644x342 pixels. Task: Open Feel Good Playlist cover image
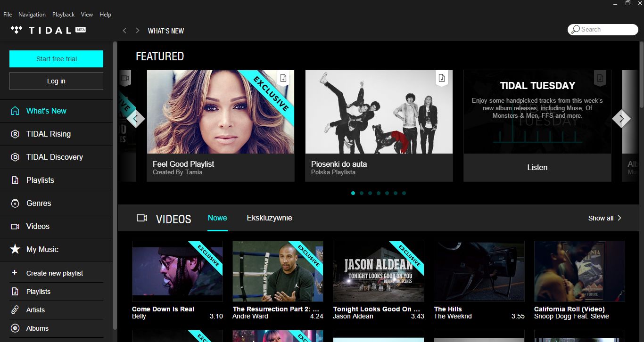click(221, 112)
